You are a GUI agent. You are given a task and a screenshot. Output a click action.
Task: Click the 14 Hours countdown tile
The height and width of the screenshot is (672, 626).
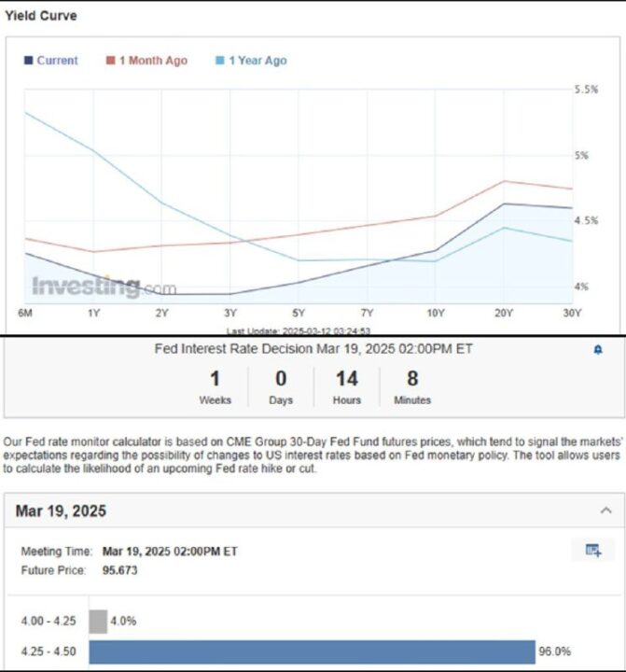coord(347,387)
